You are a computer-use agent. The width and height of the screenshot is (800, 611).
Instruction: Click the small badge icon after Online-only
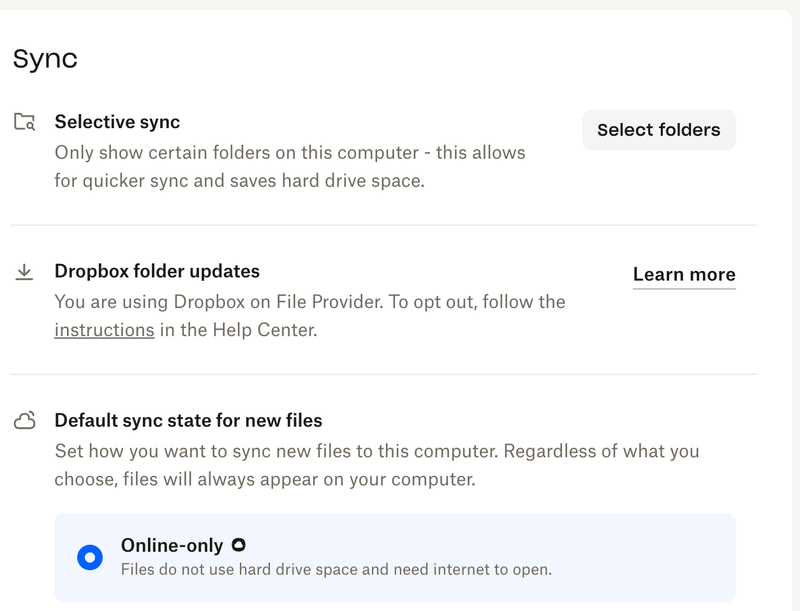pos(238,545)
